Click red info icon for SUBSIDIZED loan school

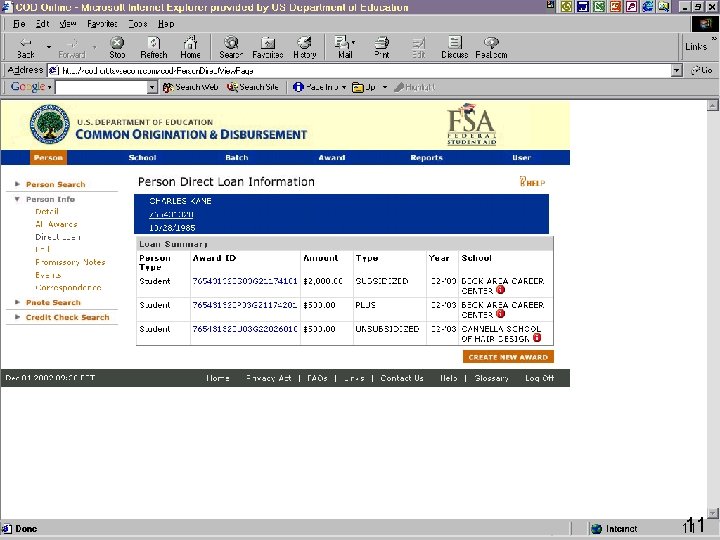[x=501, y=290]
